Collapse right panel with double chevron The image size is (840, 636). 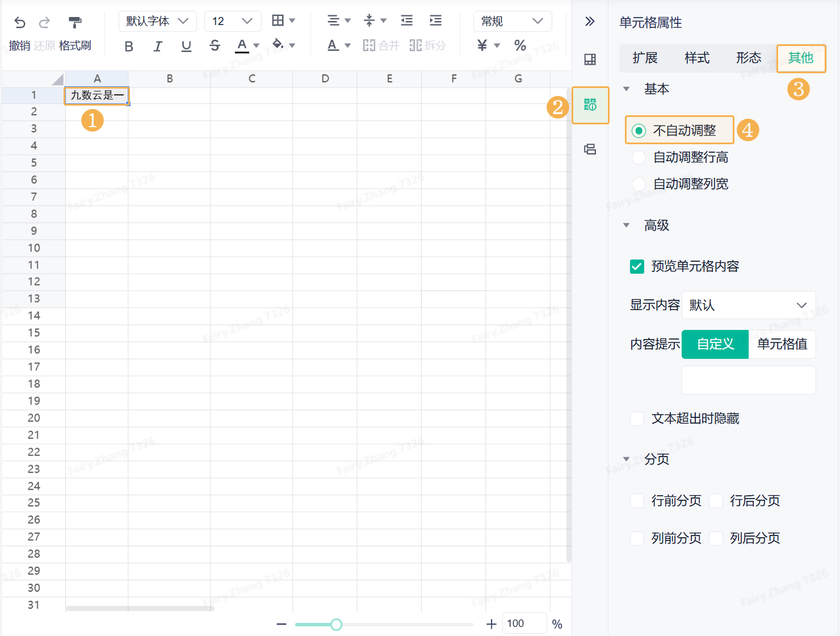click(x=590, y=22)
